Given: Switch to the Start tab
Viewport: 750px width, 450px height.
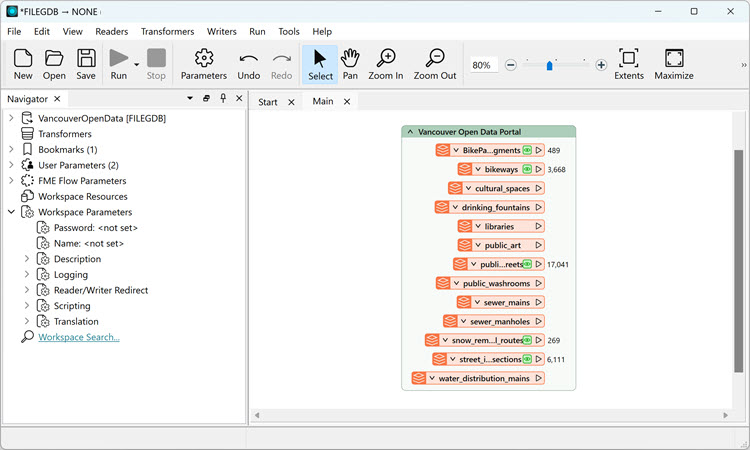Looking at the screenshot, I should [x=268, y=102].
